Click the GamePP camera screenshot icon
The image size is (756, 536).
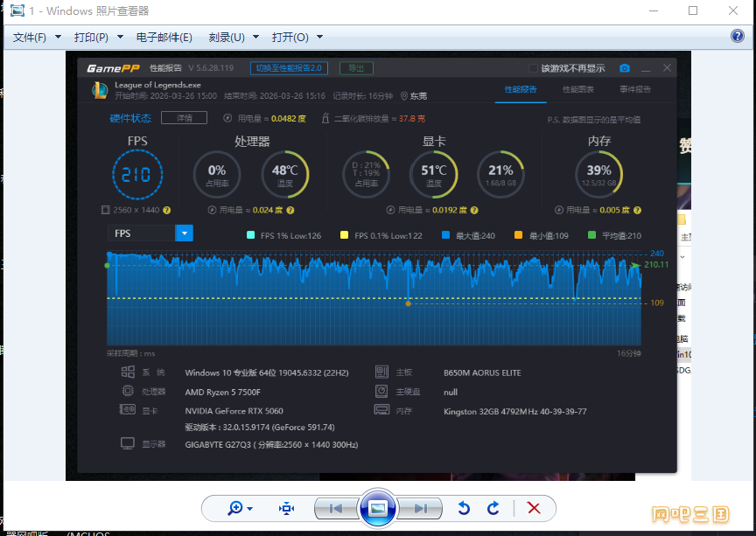(625, 68)
